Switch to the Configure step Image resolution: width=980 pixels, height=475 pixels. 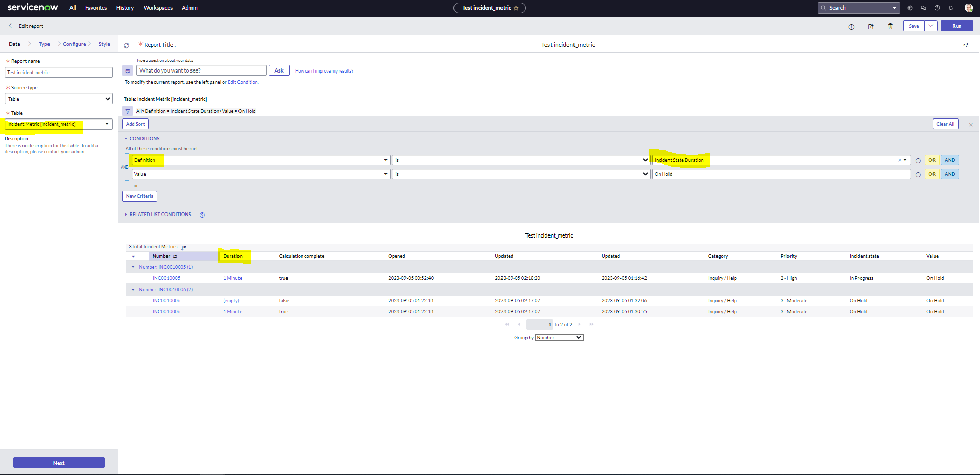(74, 44)
